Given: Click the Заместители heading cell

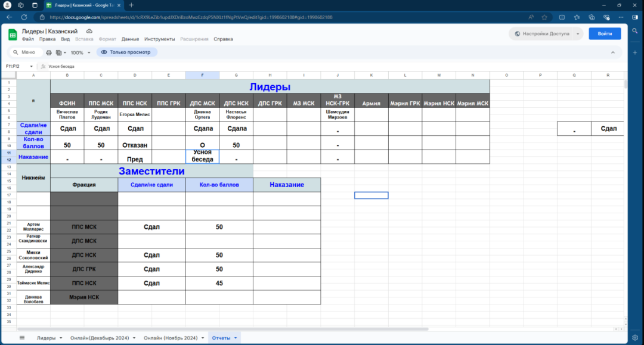Looking at the screenshot, I should tap(151, 171).
